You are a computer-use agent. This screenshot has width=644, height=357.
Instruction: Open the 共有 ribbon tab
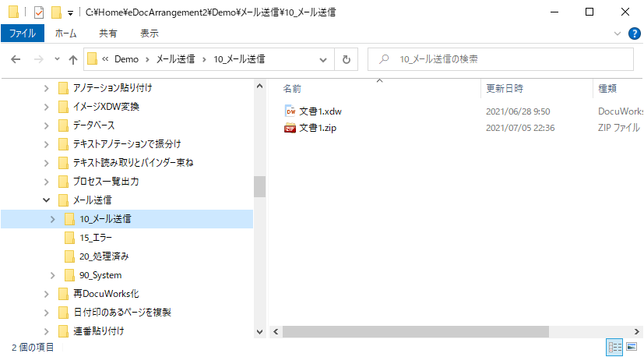108,34
